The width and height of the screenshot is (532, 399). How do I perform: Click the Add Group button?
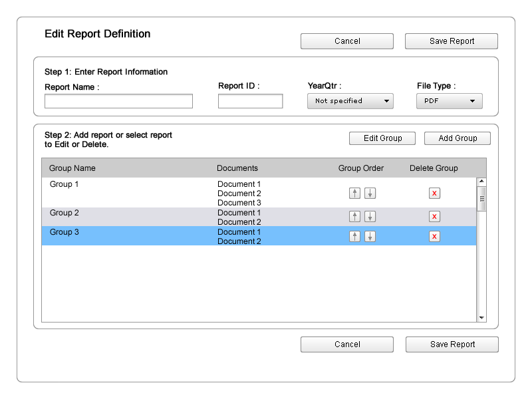458,138
